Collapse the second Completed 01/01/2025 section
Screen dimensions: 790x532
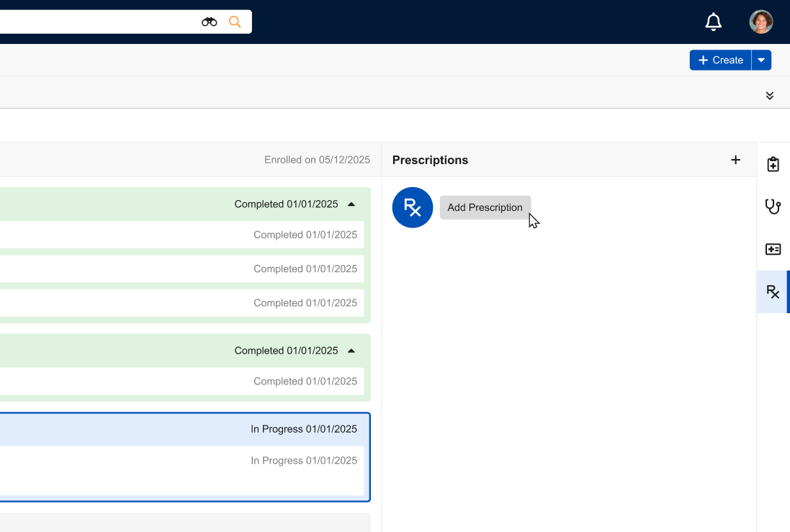click(351, 351)
